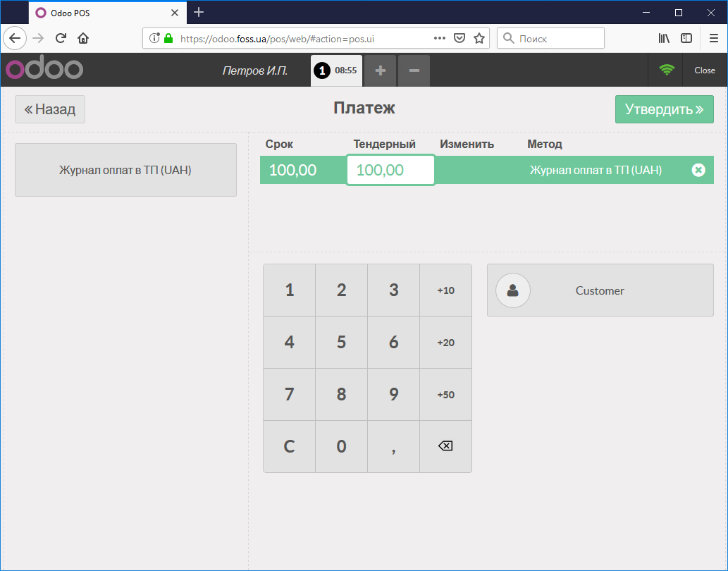Delete current order with minus button

tap(414, 70)
